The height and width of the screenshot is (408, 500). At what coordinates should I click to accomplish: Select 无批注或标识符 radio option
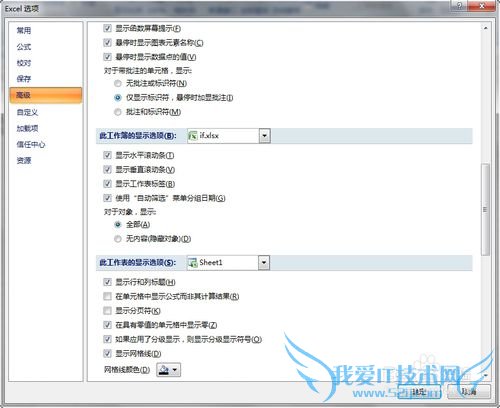coord(118,83)
